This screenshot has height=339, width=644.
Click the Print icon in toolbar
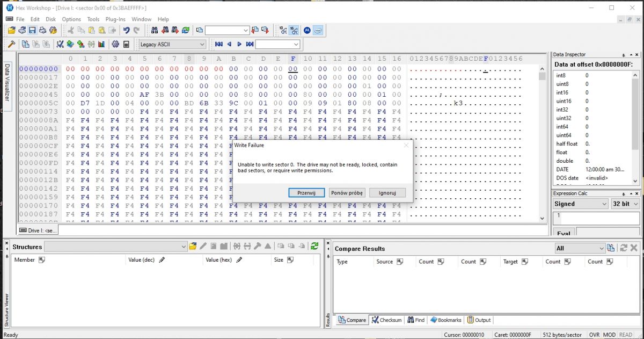coord(42,31)
